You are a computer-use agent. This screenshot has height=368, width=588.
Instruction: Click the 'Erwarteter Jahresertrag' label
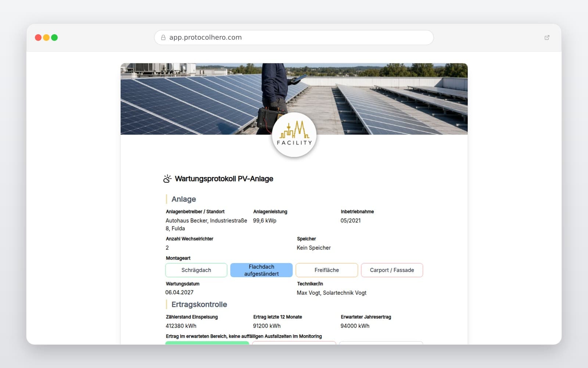pos(366,317)
